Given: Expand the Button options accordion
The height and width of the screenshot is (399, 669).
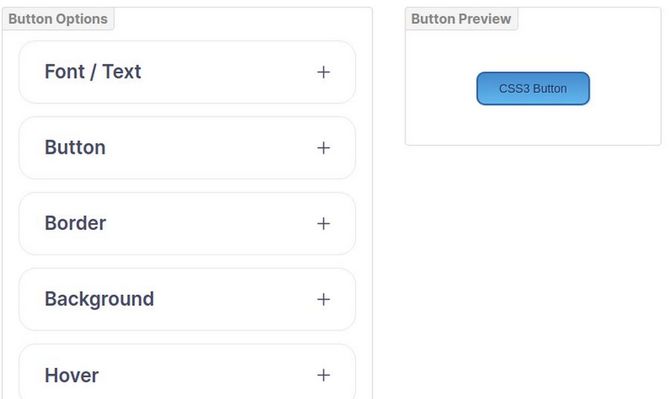Looking at the screenshot, I should [187, 148].
